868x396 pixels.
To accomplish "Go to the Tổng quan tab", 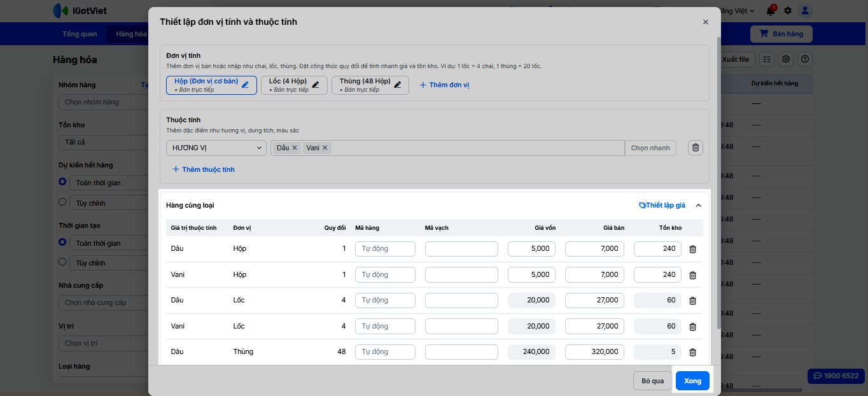I will [x=80, y=34].
